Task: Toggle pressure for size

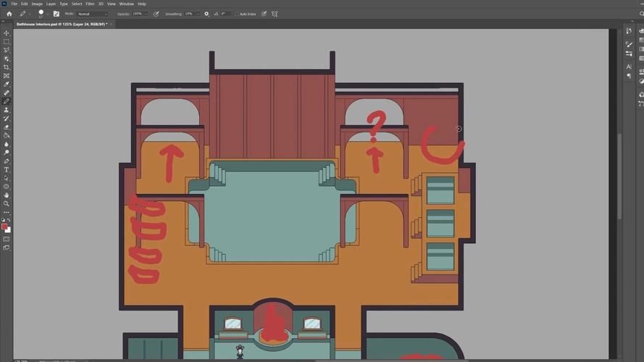Action: coord(264,14)
